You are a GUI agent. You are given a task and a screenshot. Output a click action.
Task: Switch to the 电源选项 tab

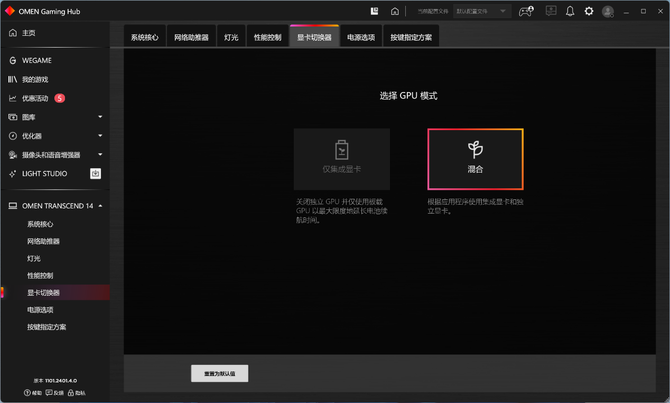(x=361, y=38)
